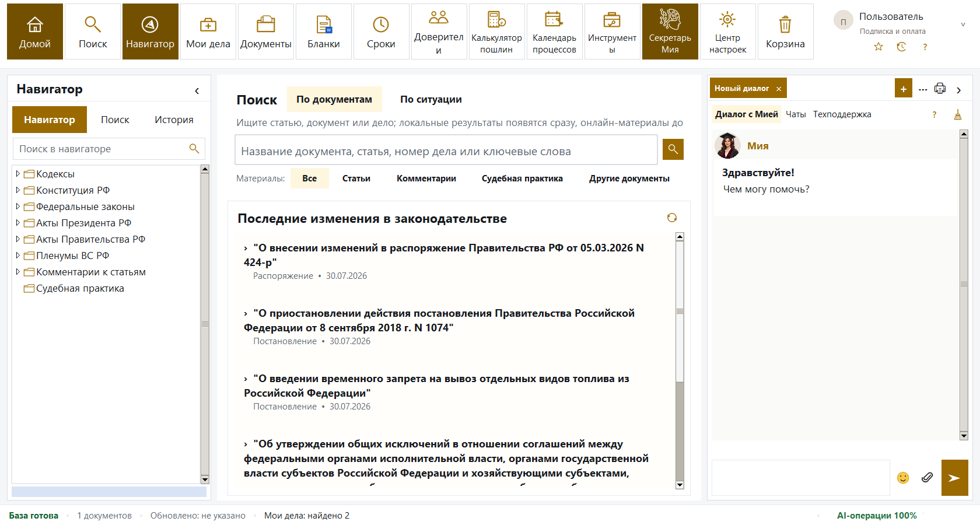This screenshot has height=525, width=980.
Task: Switch to По ситуации search tab
Action: tap(431, 99)
